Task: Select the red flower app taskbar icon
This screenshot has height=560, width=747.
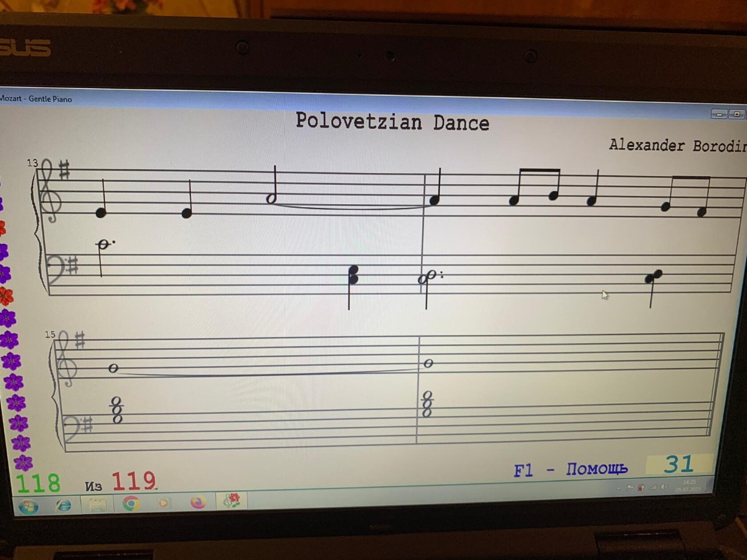Action: pos(232,500)
